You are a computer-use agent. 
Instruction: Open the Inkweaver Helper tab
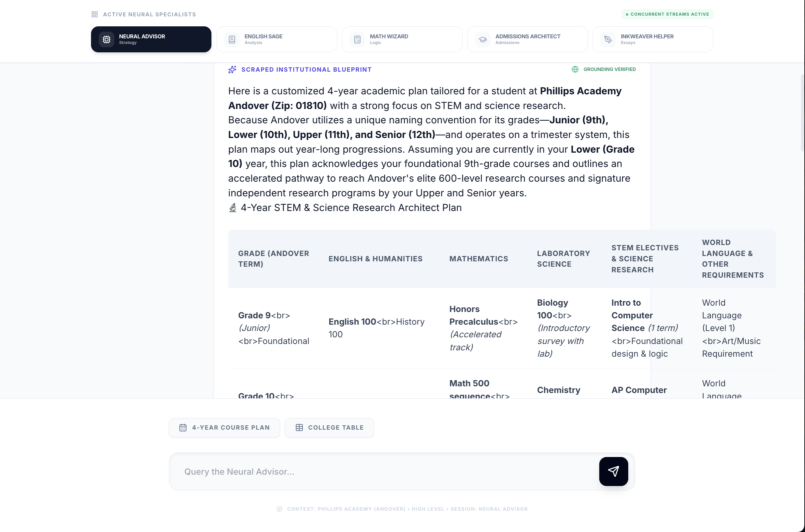(653, 39)
